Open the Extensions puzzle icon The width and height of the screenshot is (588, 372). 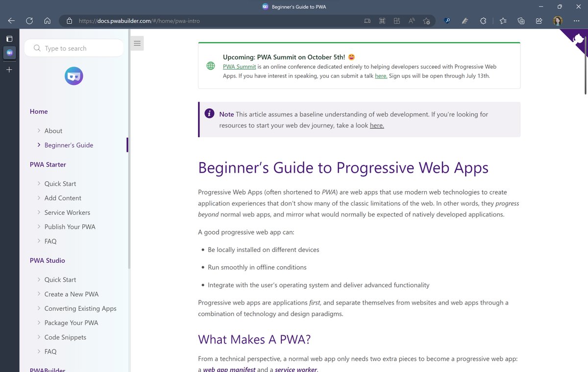[483, 21]
